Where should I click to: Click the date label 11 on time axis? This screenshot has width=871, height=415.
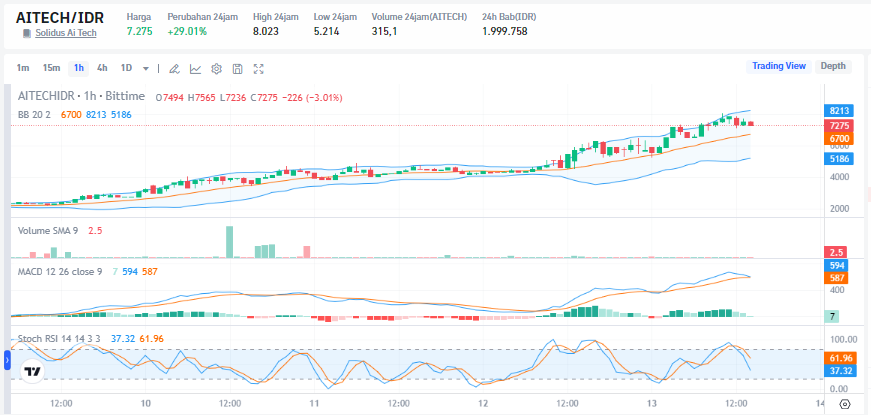(315, 403)
